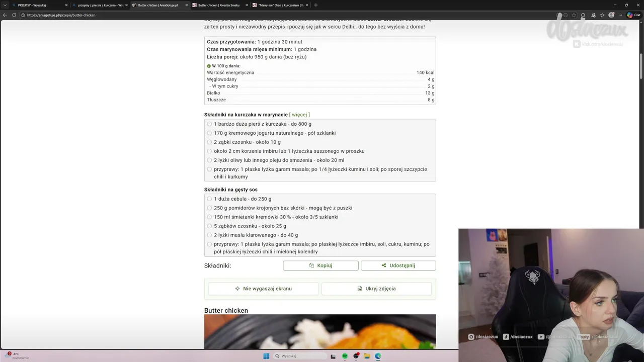644x362 pixels.
Task: Open the Windows Start menu
Action: 266,356
